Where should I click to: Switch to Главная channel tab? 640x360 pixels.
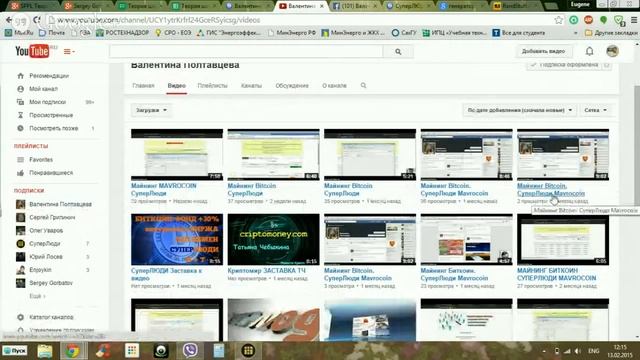(x=143, y=86)
